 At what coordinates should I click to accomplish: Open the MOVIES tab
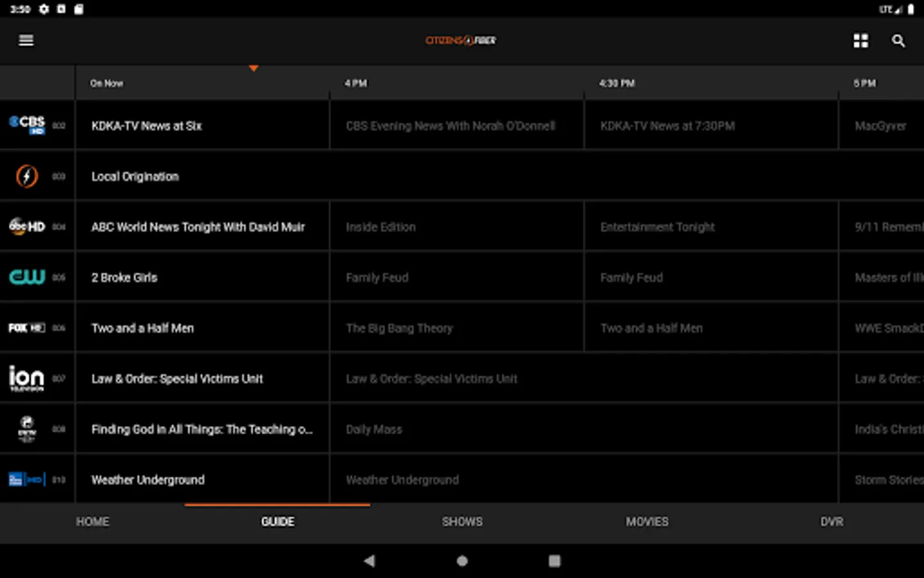coord(647,521)
